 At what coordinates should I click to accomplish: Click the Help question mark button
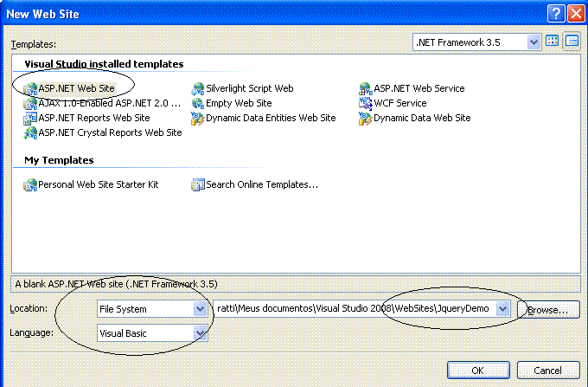(x=556, y=14)
